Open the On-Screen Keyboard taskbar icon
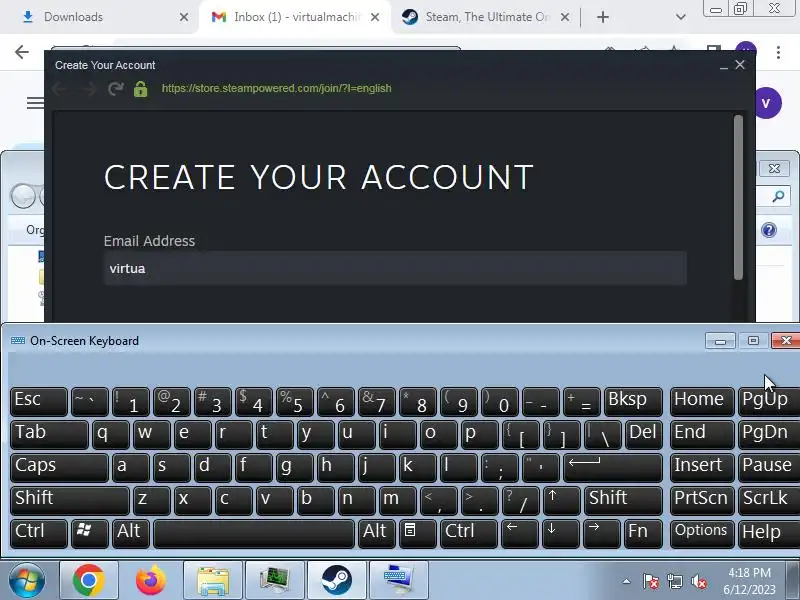This screenshot has width=800, height=600. click(x=398, y=580)
